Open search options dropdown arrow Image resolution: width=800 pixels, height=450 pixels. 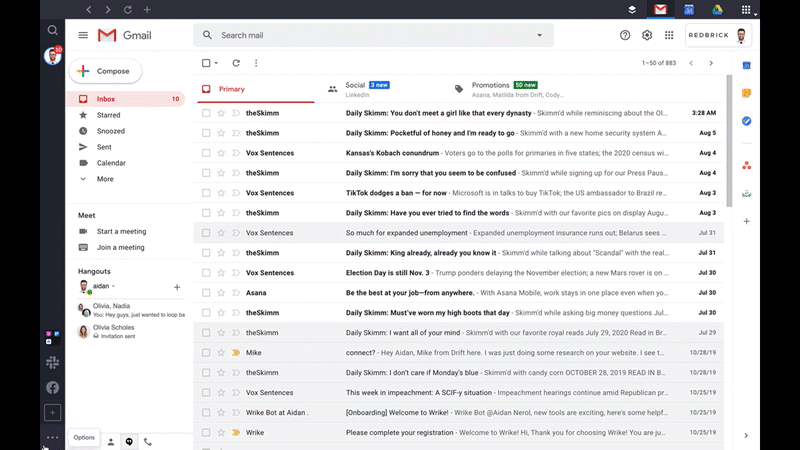pyautogui.click(x=539, y=35)
